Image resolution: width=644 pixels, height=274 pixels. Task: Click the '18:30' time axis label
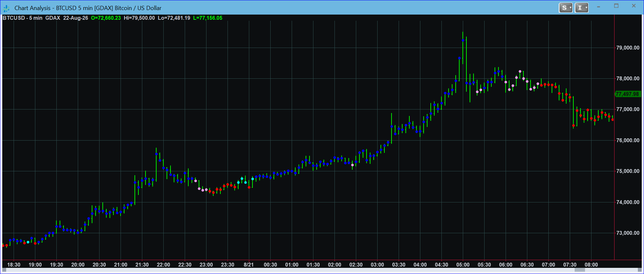[x=14, y=265]
